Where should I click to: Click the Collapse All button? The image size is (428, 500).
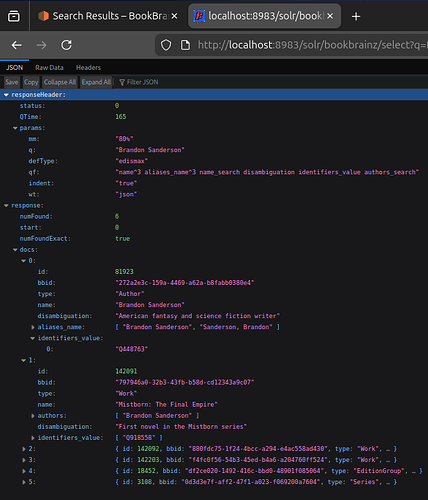(x=60, y=82)
